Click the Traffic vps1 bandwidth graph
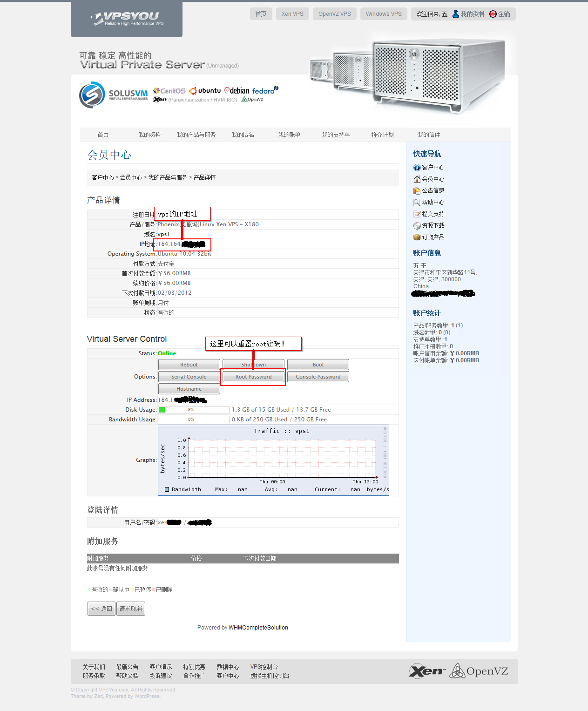588x711 pixels. [x=273, y=460]
